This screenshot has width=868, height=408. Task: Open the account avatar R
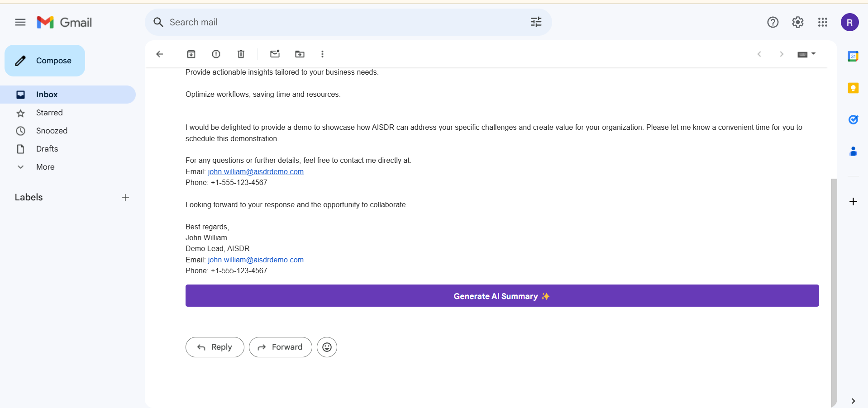pyautogui.click(x=850, y=22)
